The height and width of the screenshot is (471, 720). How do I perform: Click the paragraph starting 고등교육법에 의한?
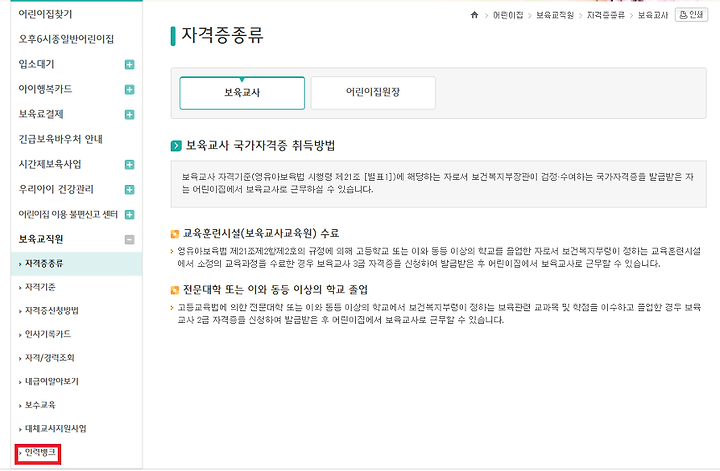pyautogui.click(x=439, y=314)
